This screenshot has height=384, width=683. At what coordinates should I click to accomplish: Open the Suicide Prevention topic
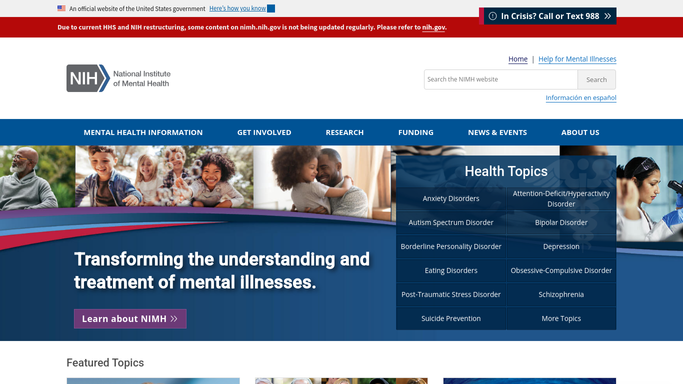(x=451, y=319)
